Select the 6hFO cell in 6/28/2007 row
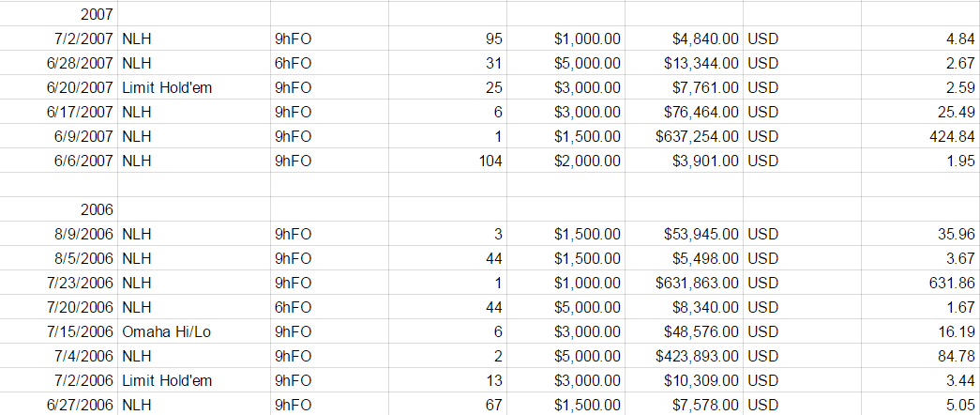Screen dimensions: 980x415 [329, 63]
